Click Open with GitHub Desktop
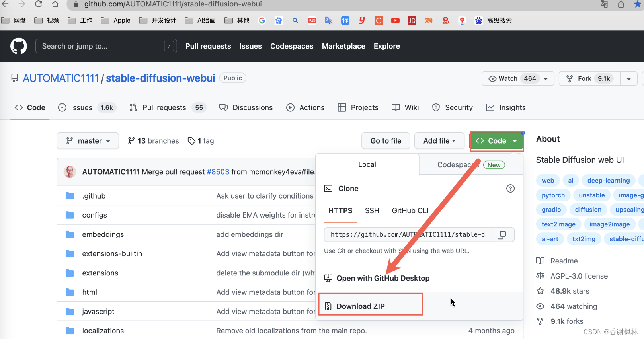Screen dimensions: 644x339 point(382,278)
